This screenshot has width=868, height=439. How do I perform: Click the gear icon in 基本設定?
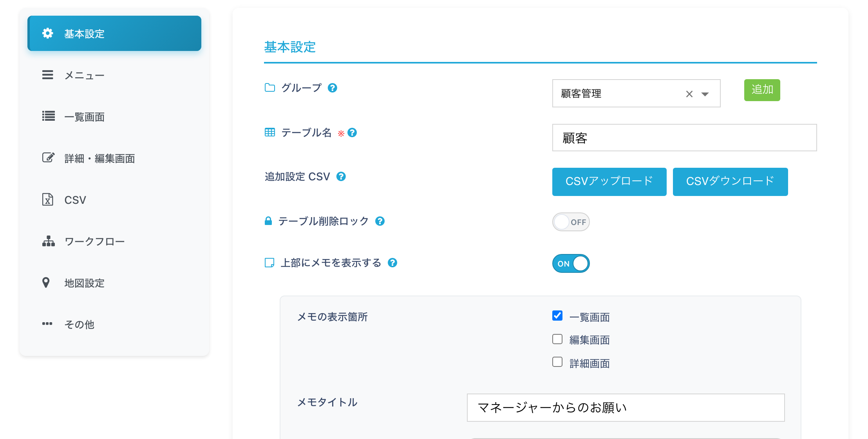tap(47, 33)
